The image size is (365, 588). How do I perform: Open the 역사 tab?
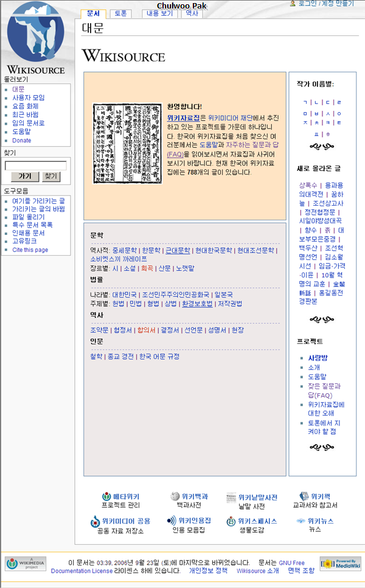point(192,13)
